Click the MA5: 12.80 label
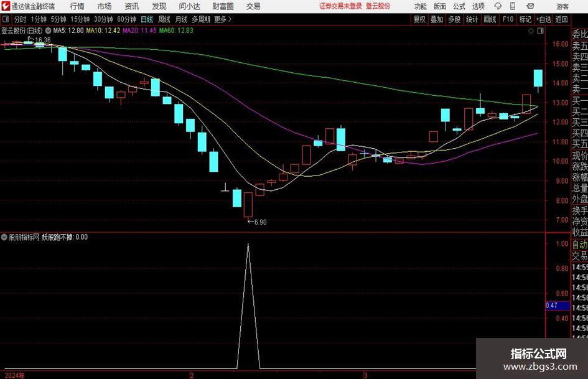The image size is (588, 379). [68, 30]
